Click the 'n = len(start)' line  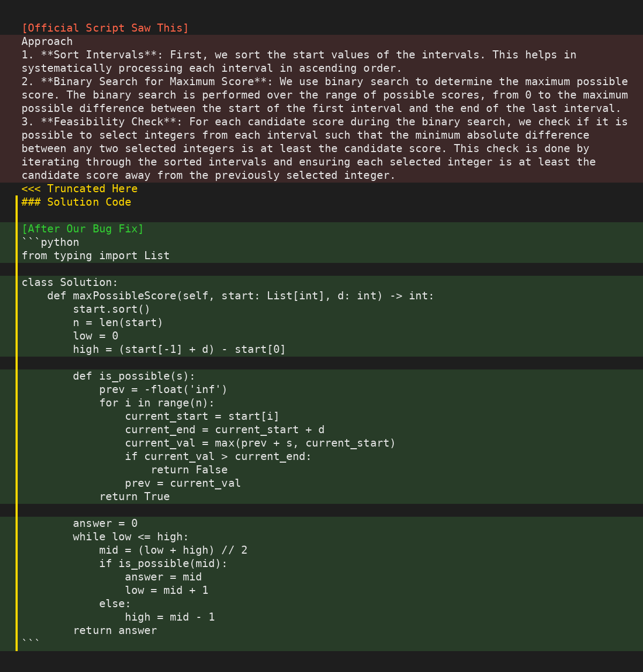pos(118,323)
